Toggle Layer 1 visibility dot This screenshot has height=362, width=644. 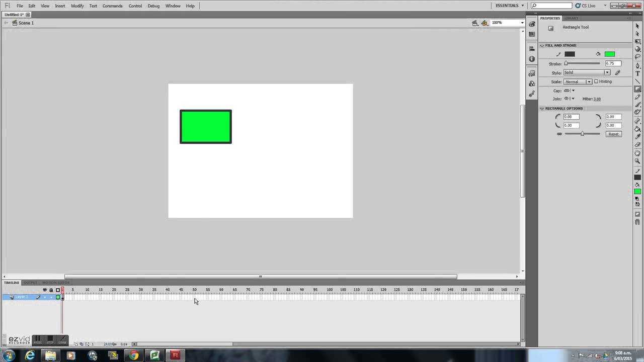[x=44, y=297]
